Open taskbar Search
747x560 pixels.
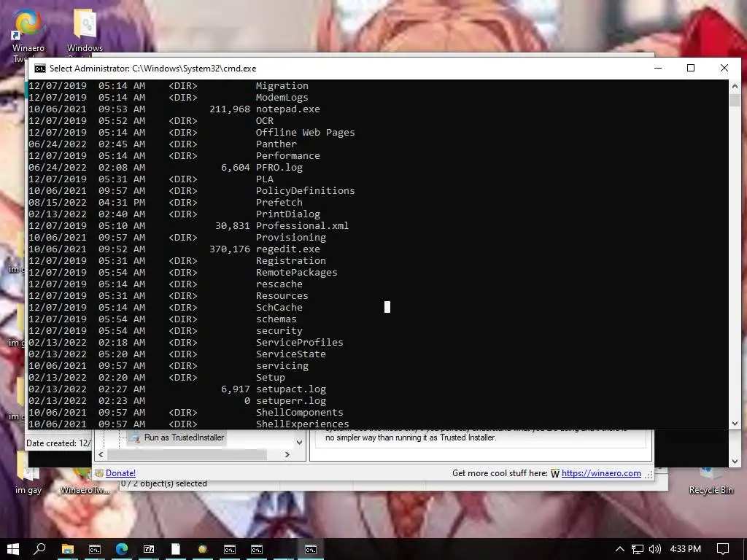coord(40,549)
